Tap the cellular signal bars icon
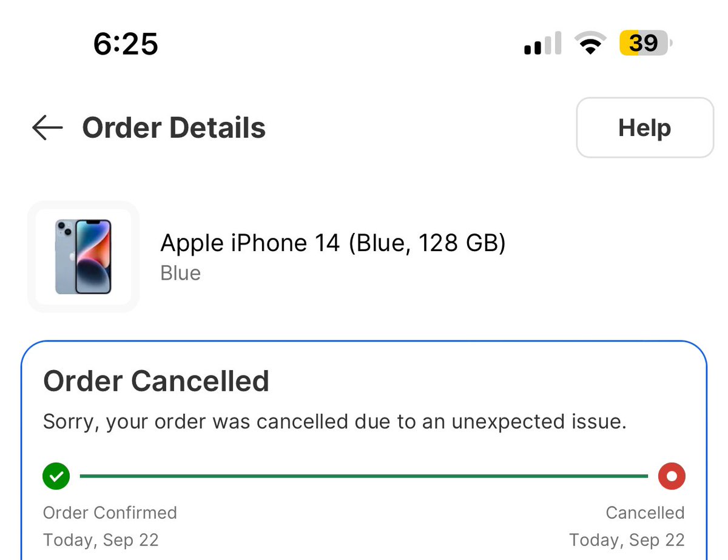The image size is (728, 560). (542, 44)
